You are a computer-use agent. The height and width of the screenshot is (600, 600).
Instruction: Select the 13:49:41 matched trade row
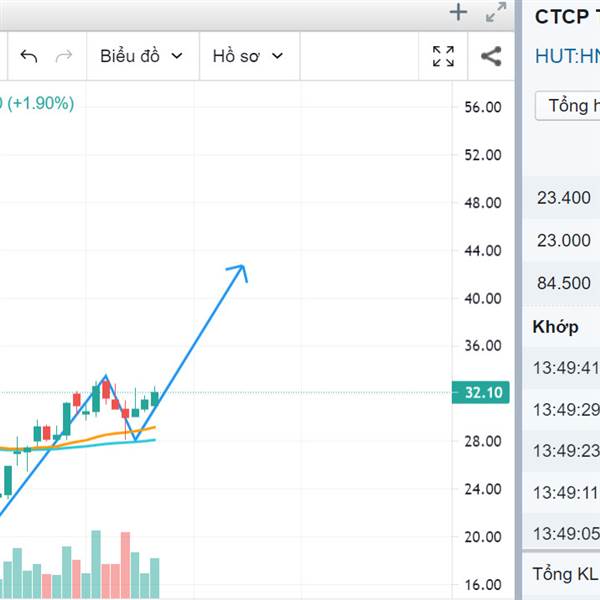562,368
